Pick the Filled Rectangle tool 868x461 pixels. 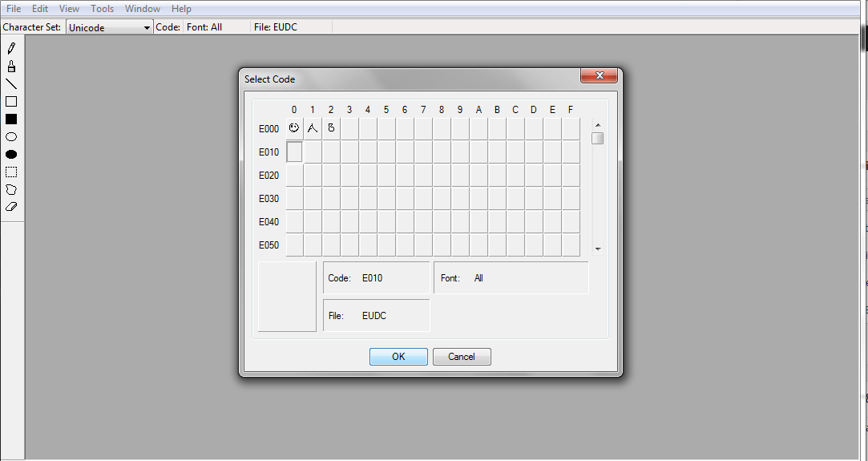click(x=11, y=119)
